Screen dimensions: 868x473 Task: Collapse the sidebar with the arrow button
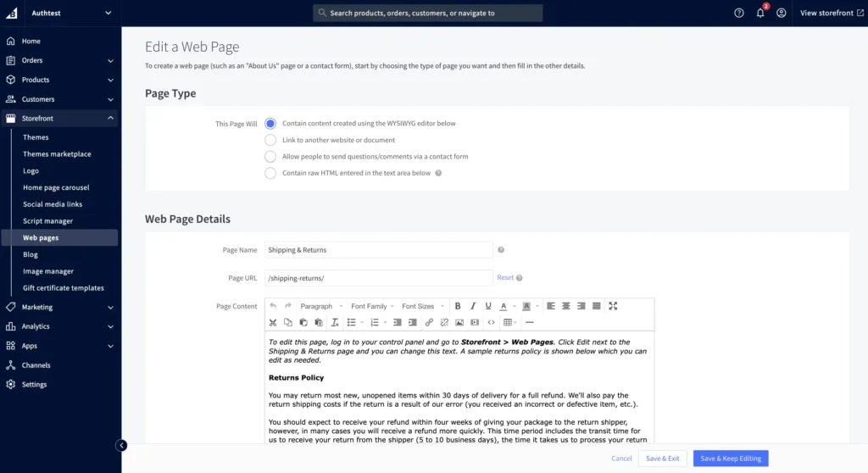[x=121, y=445]
